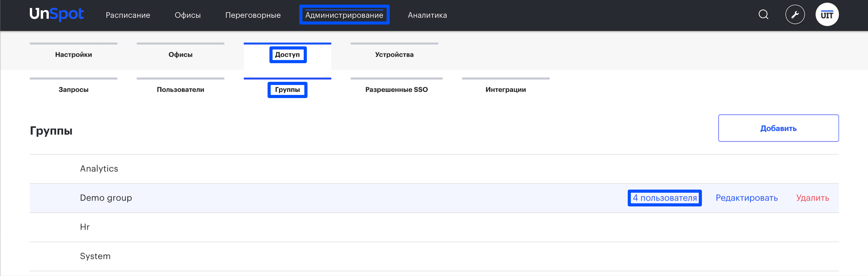Open the Переговорные menu
The width and height of the screenshot is (868, 276).
pyautogui.click(x=253, y=15)
